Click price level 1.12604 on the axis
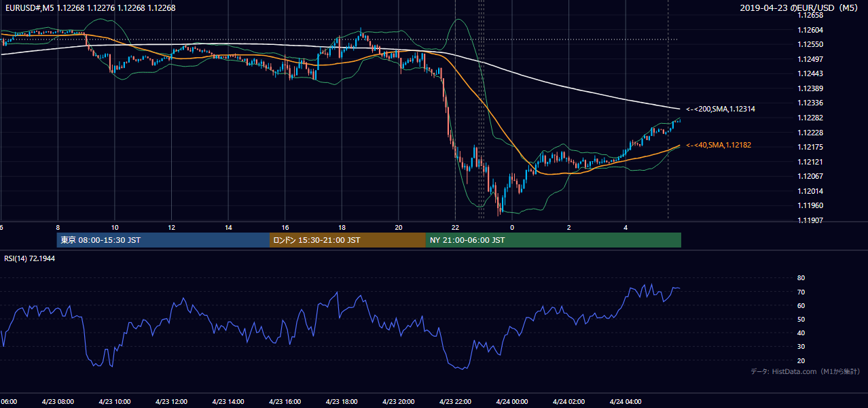 pos(810,30)
